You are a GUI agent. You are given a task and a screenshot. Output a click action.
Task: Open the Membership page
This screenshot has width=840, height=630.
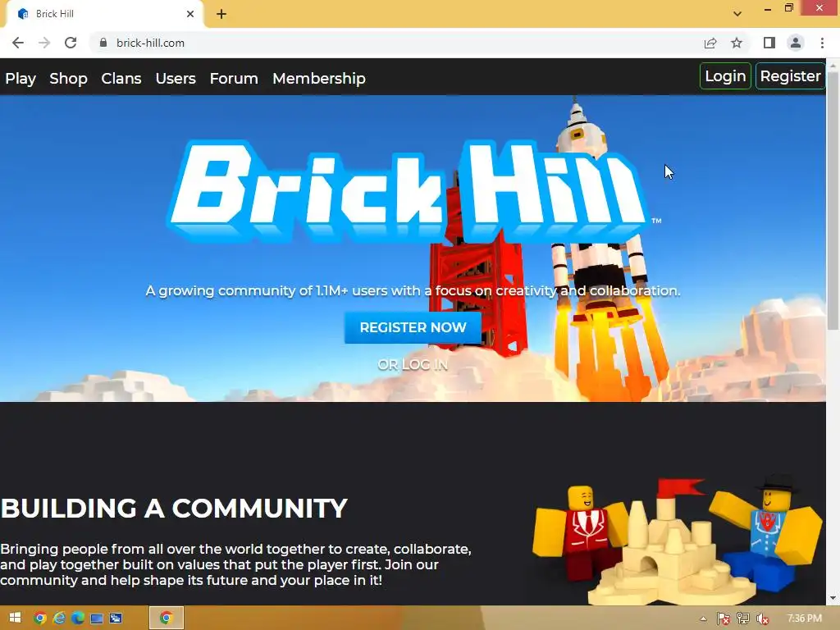[x=319, y=79]
